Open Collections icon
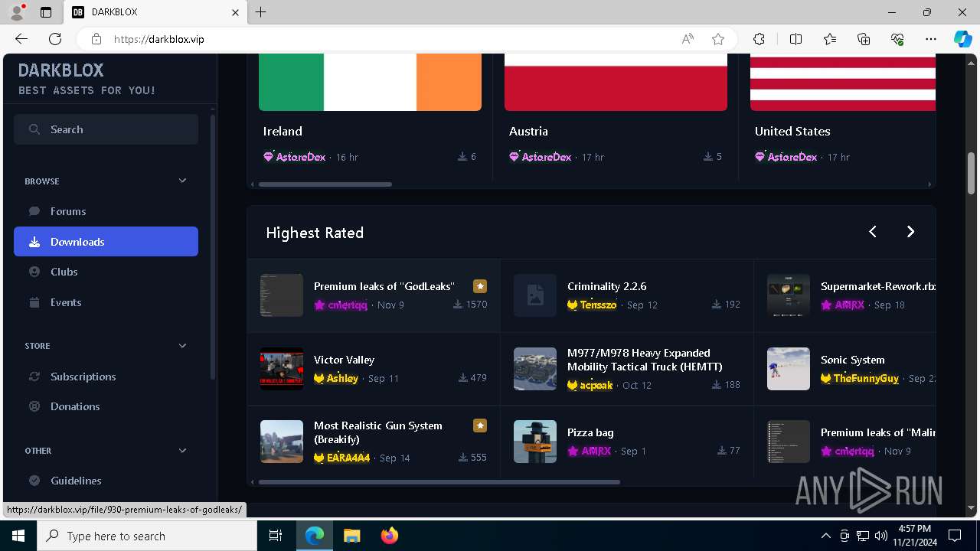Viewport: 980px width, 551px height. click(x=864, y=39)
